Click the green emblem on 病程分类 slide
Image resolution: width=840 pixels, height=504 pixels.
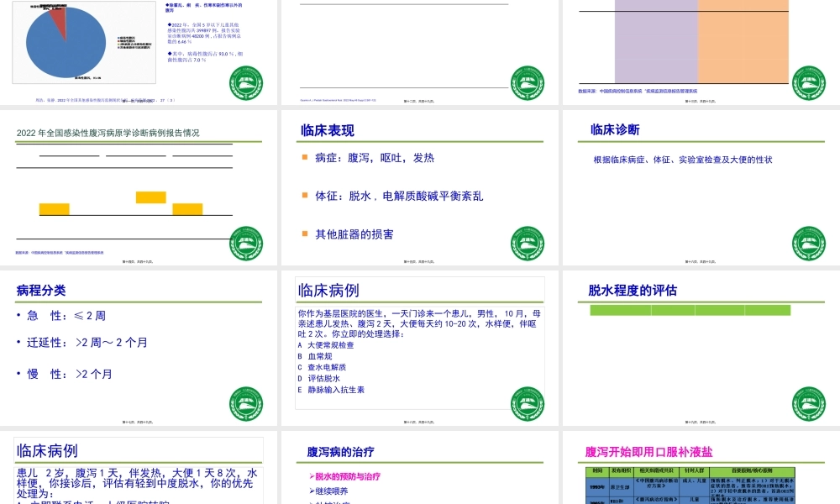247,401
